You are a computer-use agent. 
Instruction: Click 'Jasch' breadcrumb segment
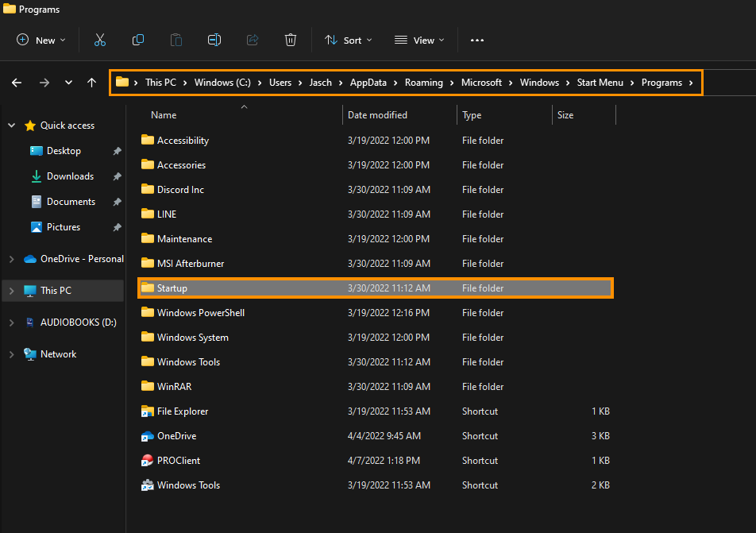(x=321, y=83)
